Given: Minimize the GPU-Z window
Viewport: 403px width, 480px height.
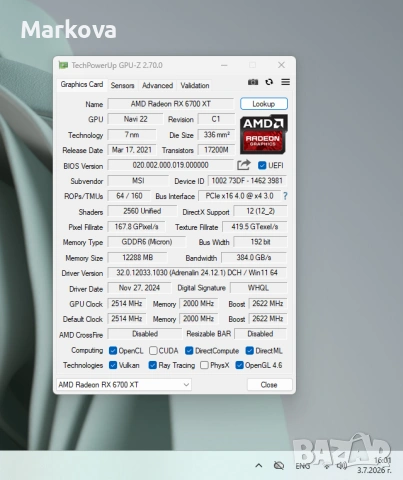Looking at the screenshot, I should coord(224,65).
